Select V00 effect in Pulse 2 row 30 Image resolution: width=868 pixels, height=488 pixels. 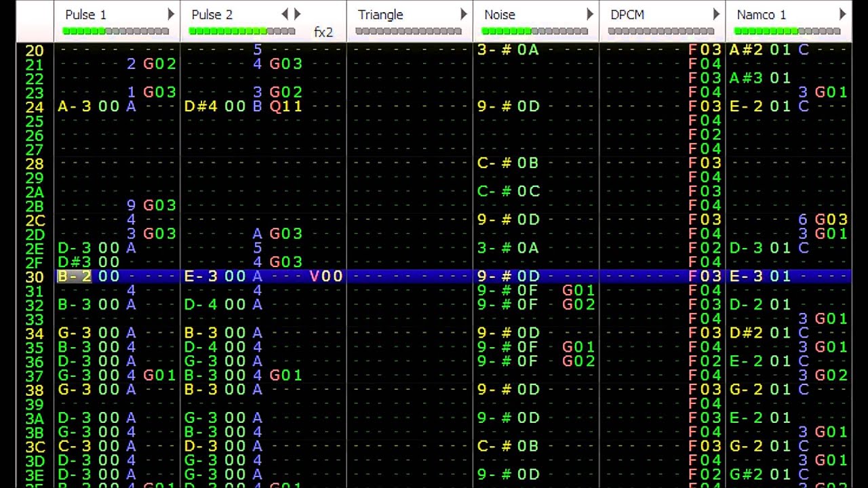[x=326, y=276]
